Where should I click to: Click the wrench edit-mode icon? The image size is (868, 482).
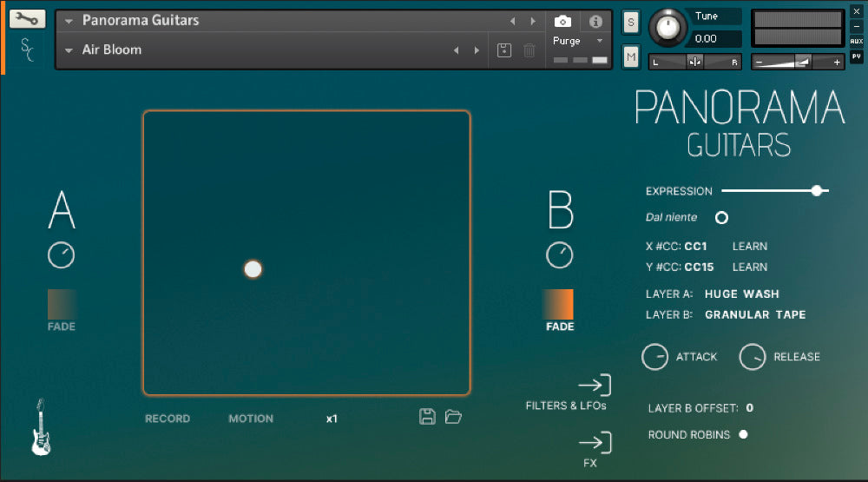(x=27, y=19)
